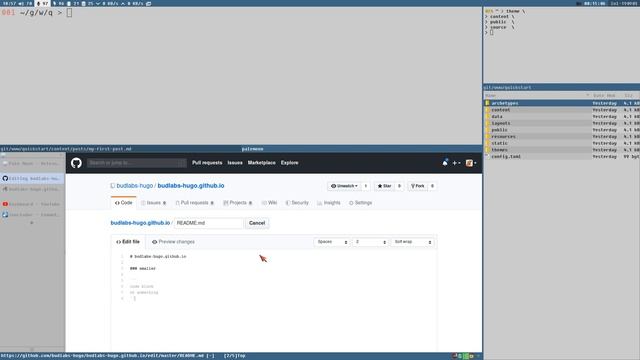Open Pull requests in GitHub header
The height and width of the screenshot is (360, 640).
(207, 163)
